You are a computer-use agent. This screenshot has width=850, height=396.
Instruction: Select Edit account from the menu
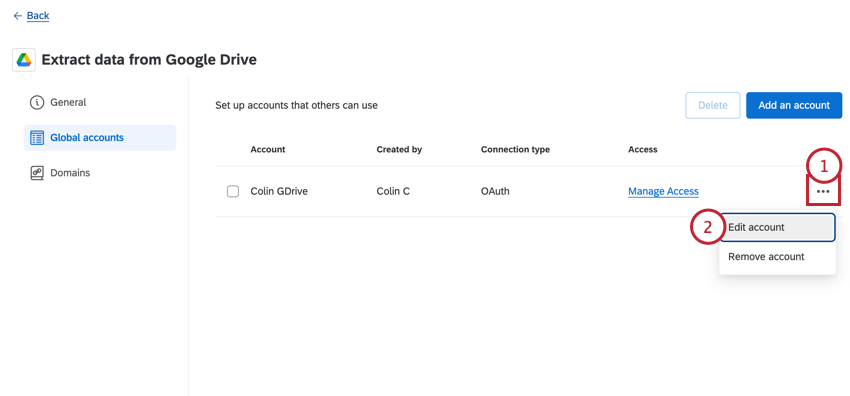click(x=777, y=227)
